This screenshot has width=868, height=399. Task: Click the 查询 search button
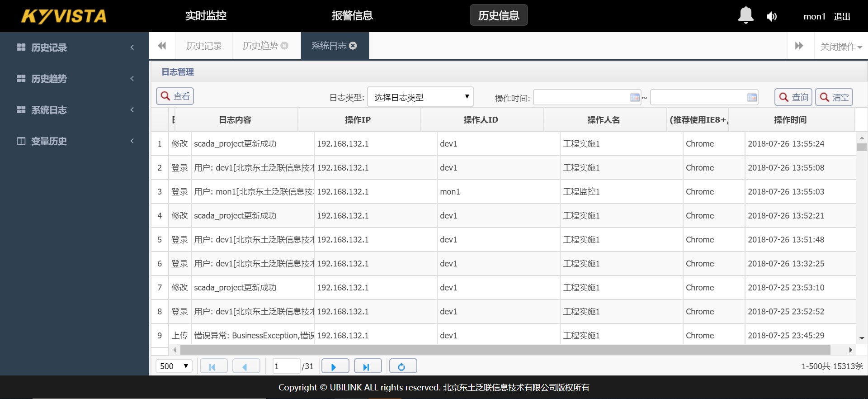(793, 97)
